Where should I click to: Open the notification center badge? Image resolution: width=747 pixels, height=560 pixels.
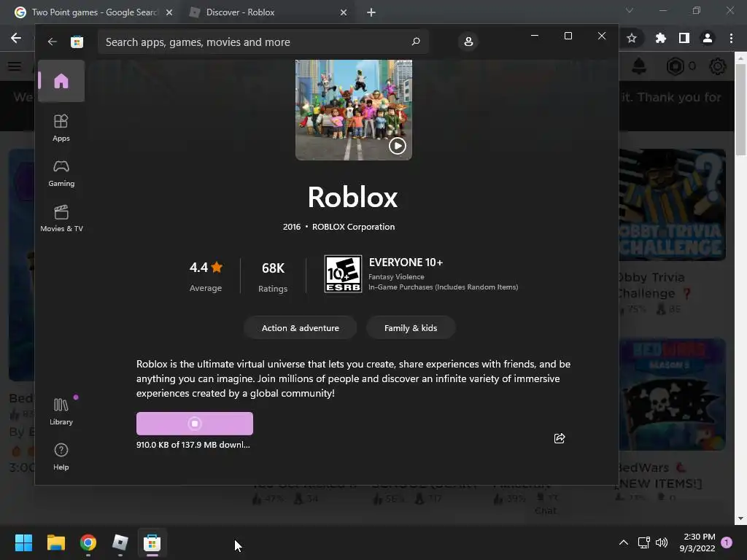tap(727, 542)
